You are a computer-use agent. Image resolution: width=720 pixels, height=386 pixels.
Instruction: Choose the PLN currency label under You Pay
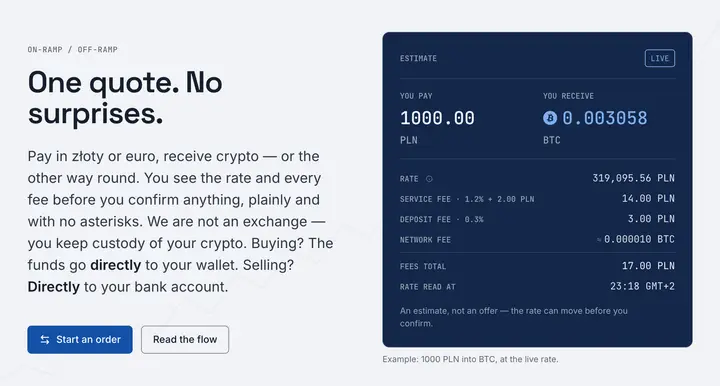[409, 140]
